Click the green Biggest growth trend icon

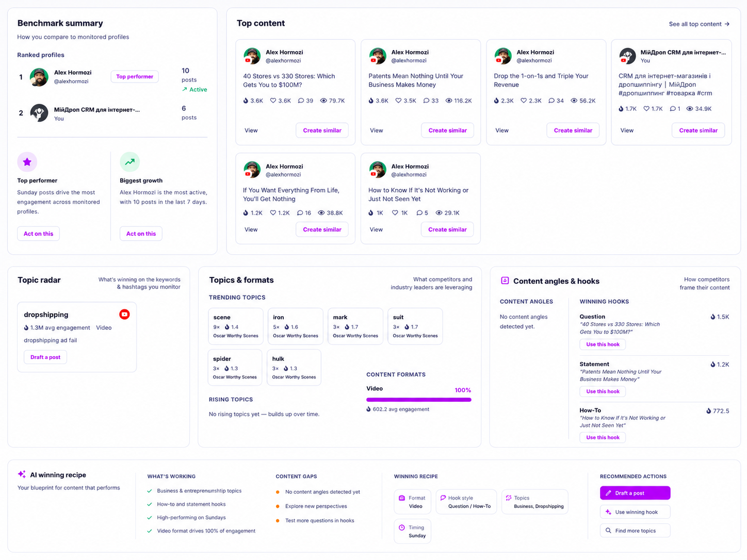[129, 162]
